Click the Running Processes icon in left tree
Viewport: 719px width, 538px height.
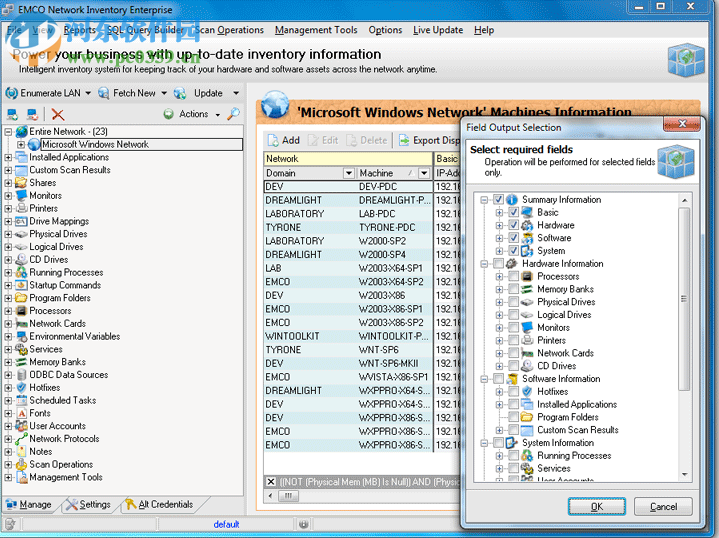tap(22, 272)
